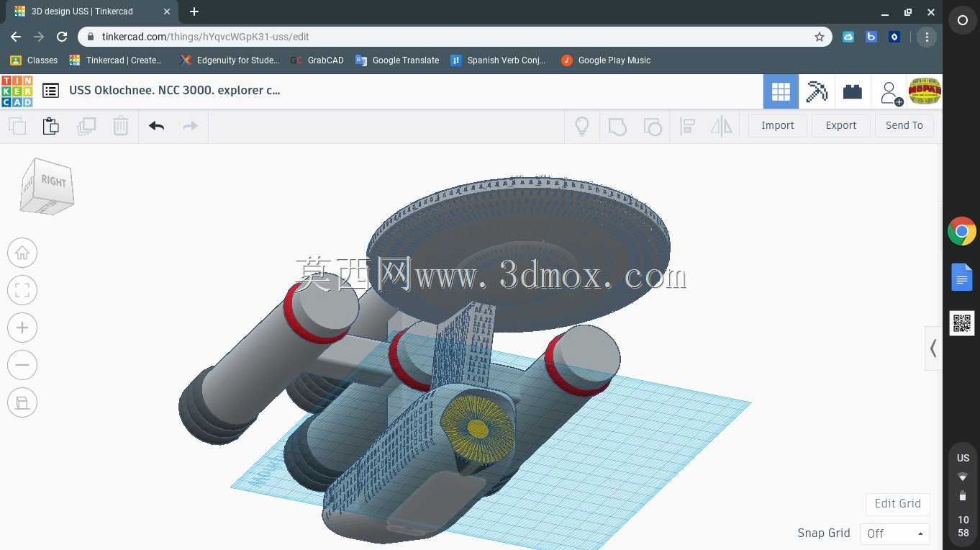Image resolution: width=980 pixels, height=550 pixels.
Task: Expand the collapsed shapes panel arrow
Action: coord(933,348)
